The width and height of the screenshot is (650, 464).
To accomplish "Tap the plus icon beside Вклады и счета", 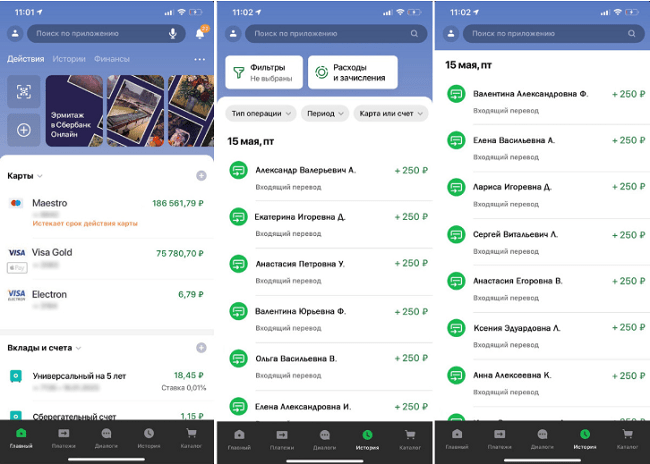I will tap(201, 347).
